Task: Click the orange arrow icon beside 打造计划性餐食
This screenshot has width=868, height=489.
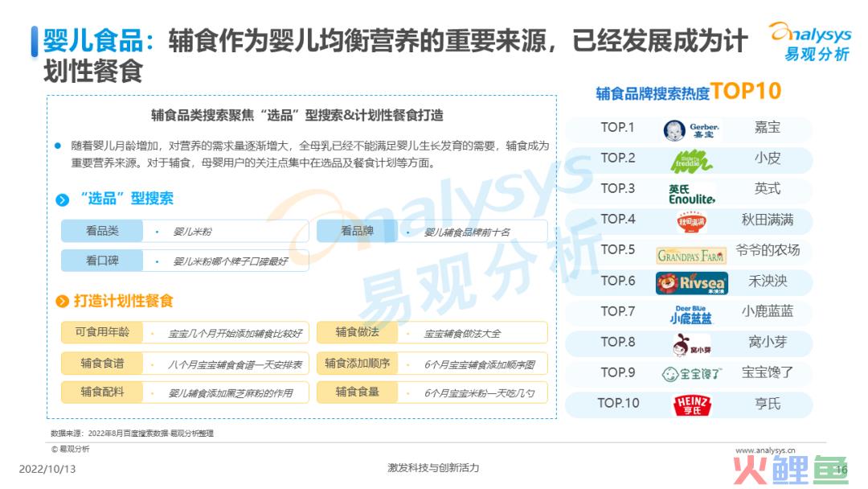Action: click(x=63, y=302)
